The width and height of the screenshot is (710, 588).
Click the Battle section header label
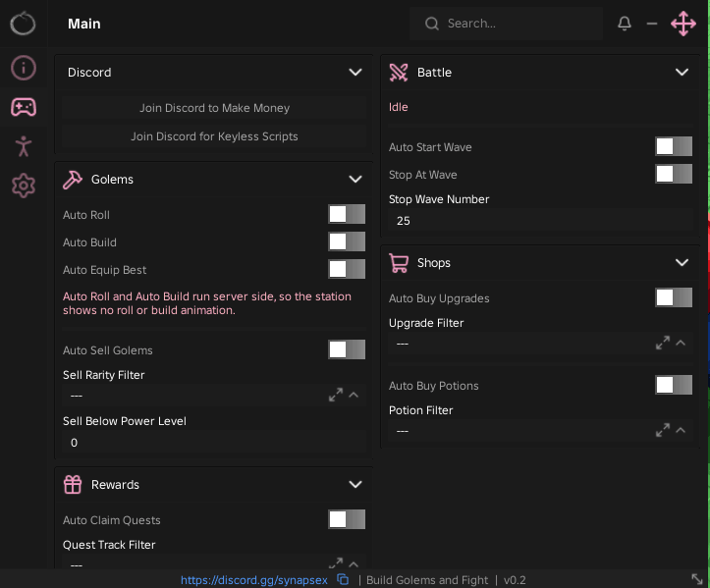[x=434, y=73]
